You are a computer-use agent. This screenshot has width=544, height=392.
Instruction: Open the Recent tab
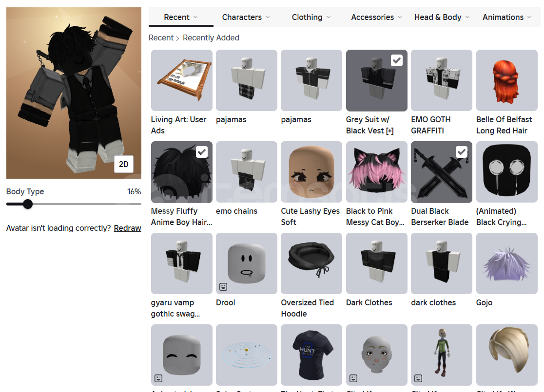181,17
